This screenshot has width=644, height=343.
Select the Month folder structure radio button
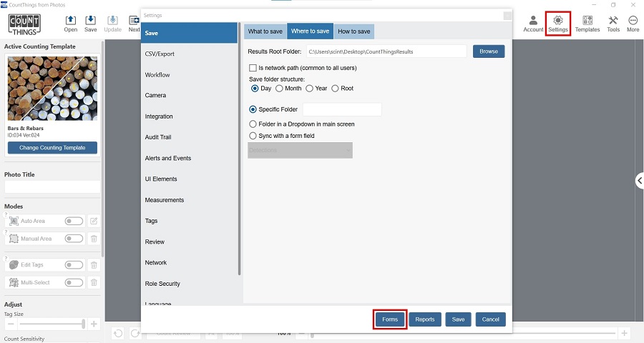[x=280, y=89]
